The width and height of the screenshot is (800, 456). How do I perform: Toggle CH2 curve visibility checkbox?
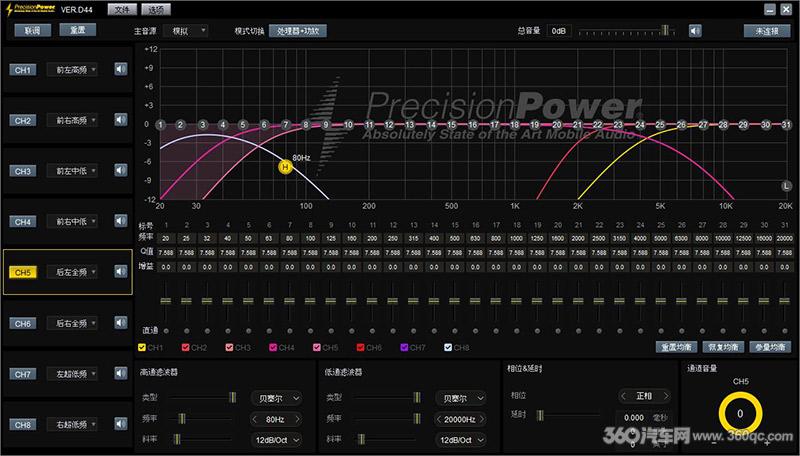point(185,347)
